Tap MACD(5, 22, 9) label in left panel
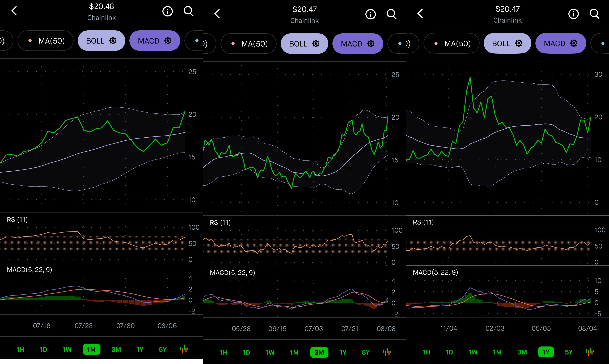The height and width of the screenshot is (364, 609). tap(29, 270)
